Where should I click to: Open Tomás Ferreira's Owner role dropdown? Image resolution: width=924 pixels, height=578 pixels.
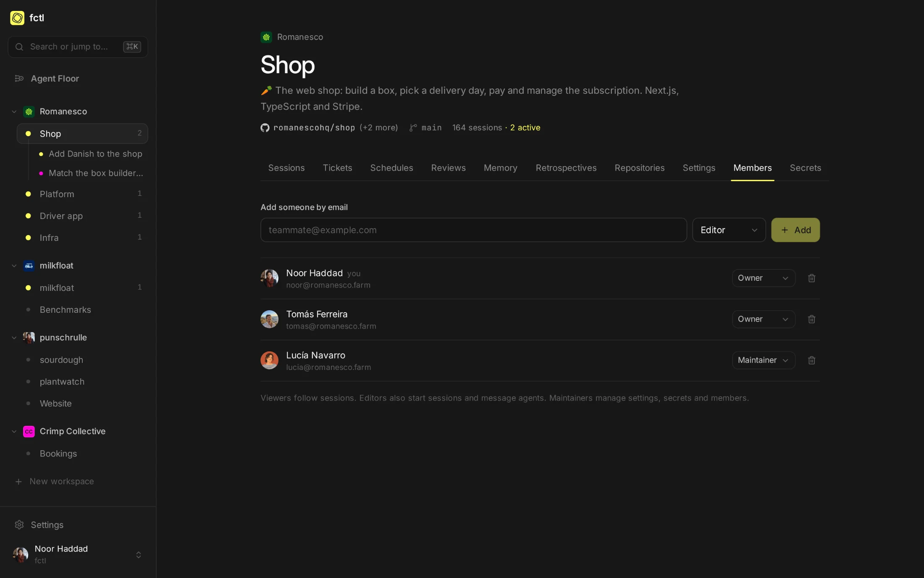764,319
